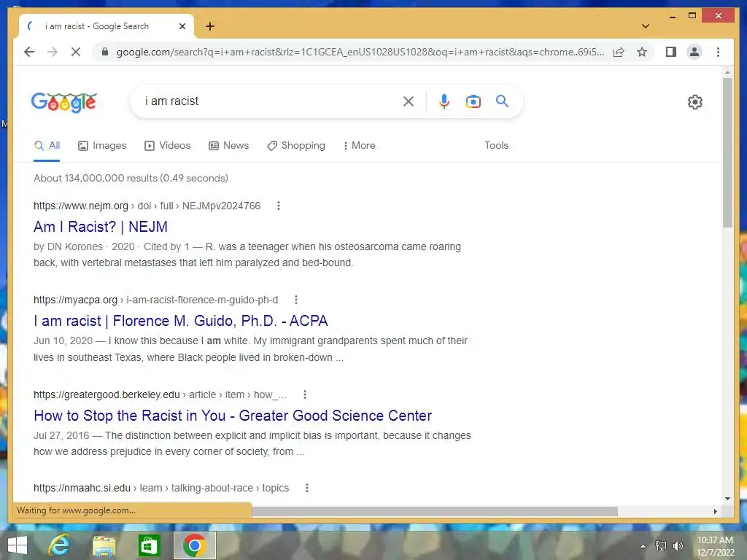Search by image camera icon

pyautogui.click(x=473, y=101)
